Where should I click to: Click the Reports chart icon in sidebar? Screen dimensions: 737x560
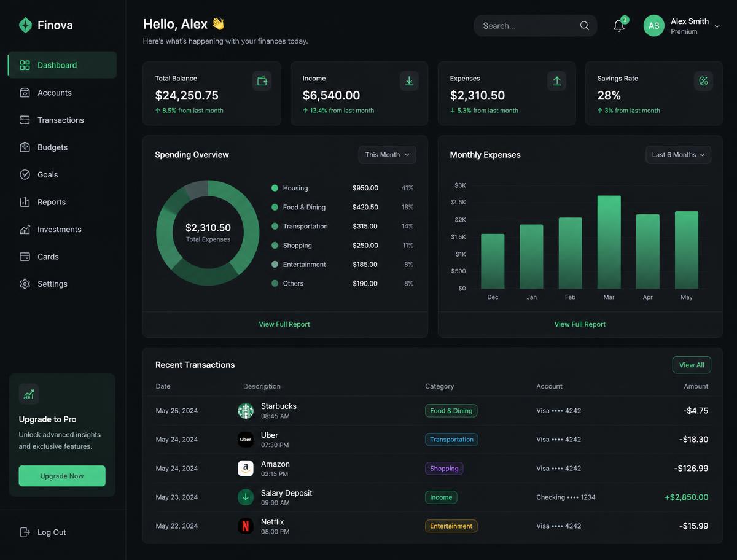coord(25,202)
